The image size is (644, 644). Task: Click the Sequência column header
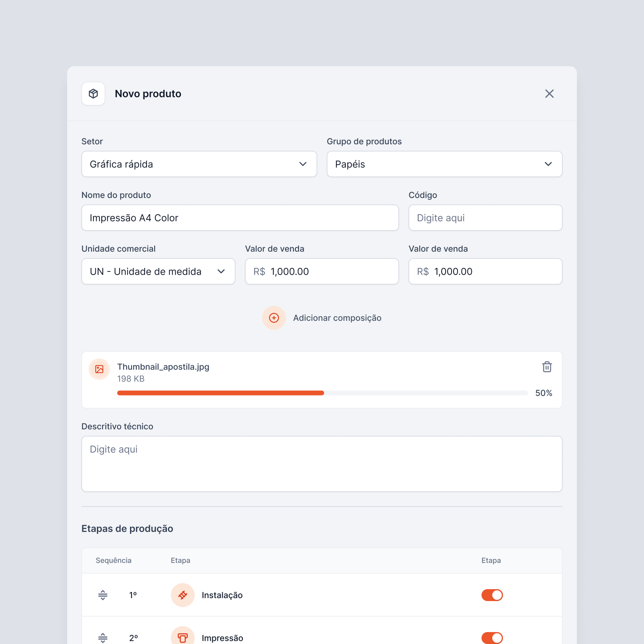click(x=114, y=561)
